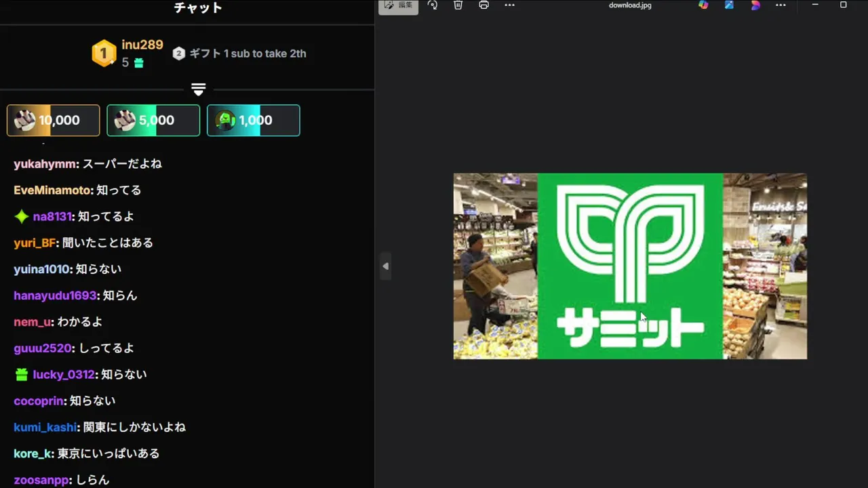Open kore_k's chat username
Viewport: 868px width, 488px height.
pos(33,453)
